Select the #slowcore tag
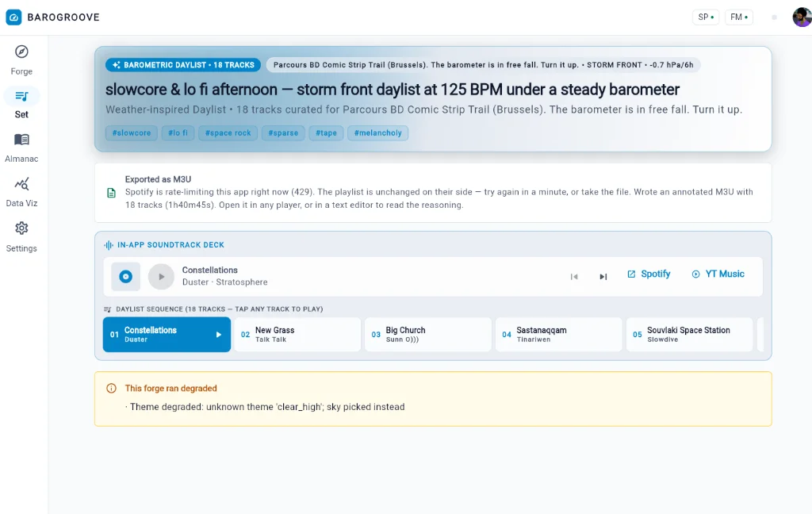Viewport: 812px width, 514px height. [x=132, y=133]
